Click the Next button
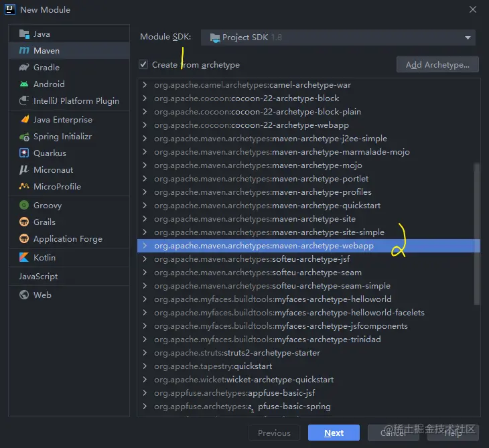This screenshot has width=489, height=448. click(334, 433)
